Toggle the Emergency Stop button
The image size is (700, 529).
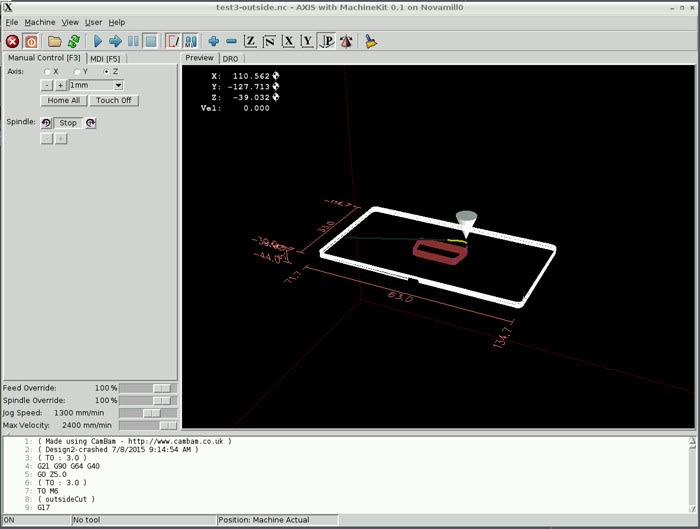(12, 41)
